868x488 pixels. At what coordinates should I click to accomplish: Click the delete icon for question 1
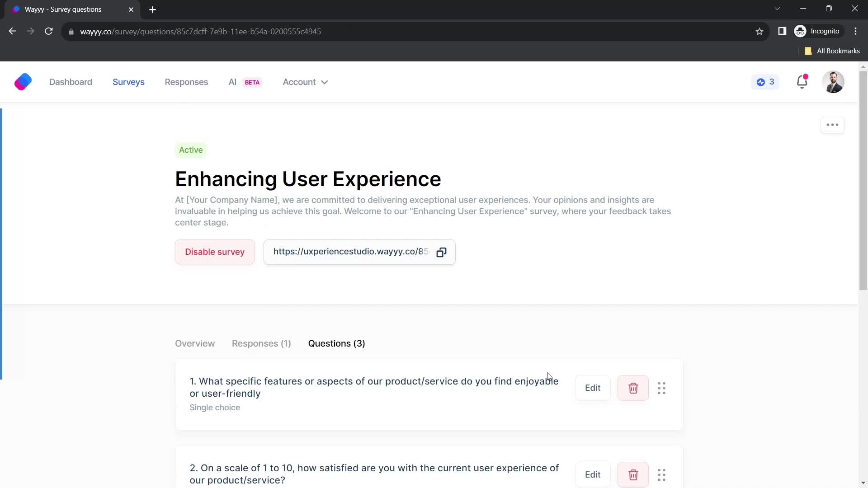634,388
